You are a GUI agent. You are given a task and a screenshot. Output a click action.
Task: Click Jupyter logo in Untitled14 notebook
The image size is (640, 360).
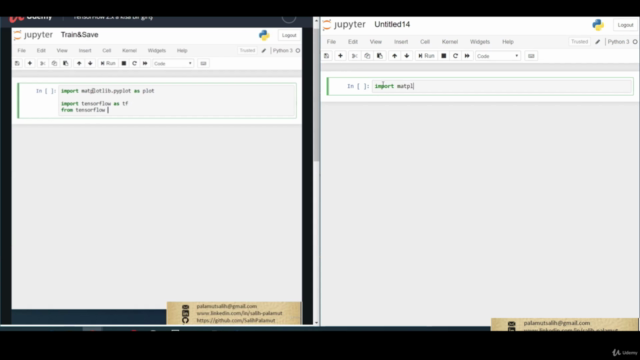coord(344,24)
